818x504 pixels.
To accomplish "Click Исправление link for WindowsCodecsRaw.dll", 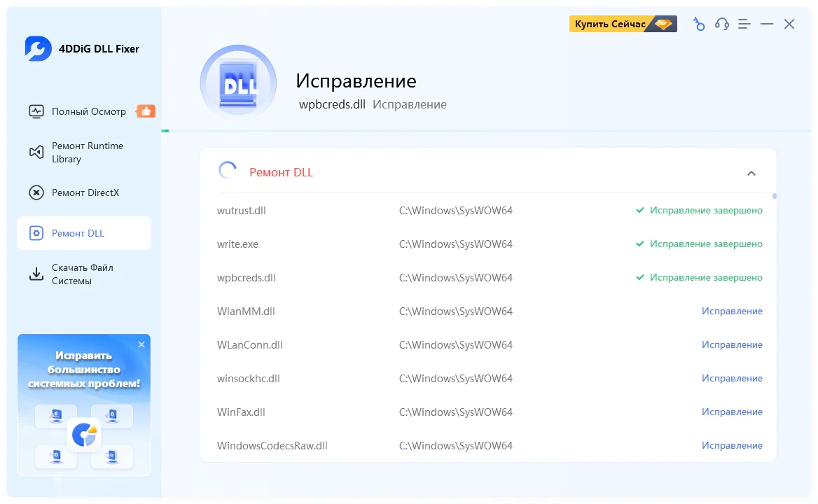I will point(732,446).
